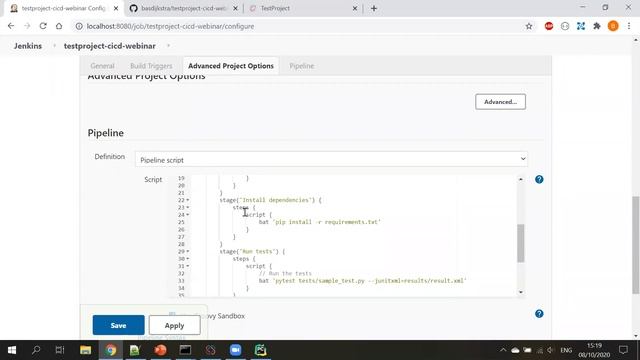
Task: Open a new browser tab
Action: click(374, 8)
